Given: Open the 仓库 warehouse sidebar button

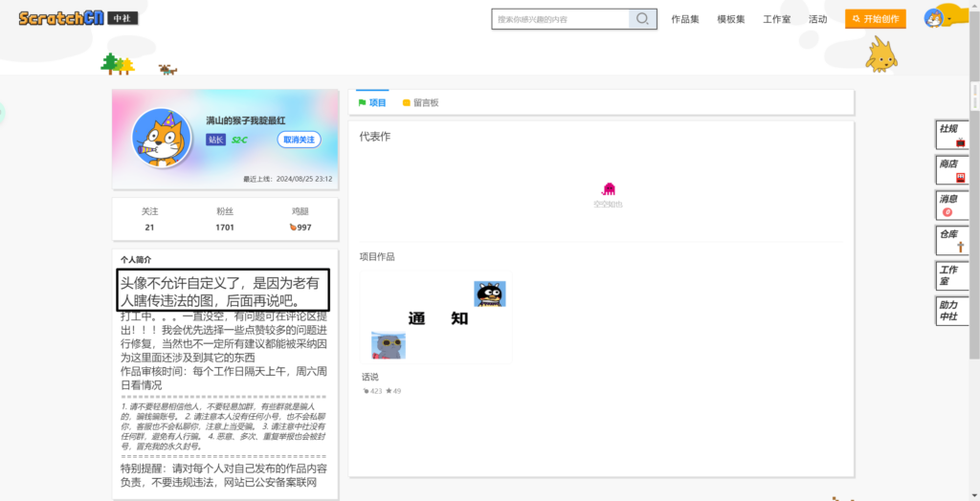Looking at the screenshot, I should coord(950,240).
